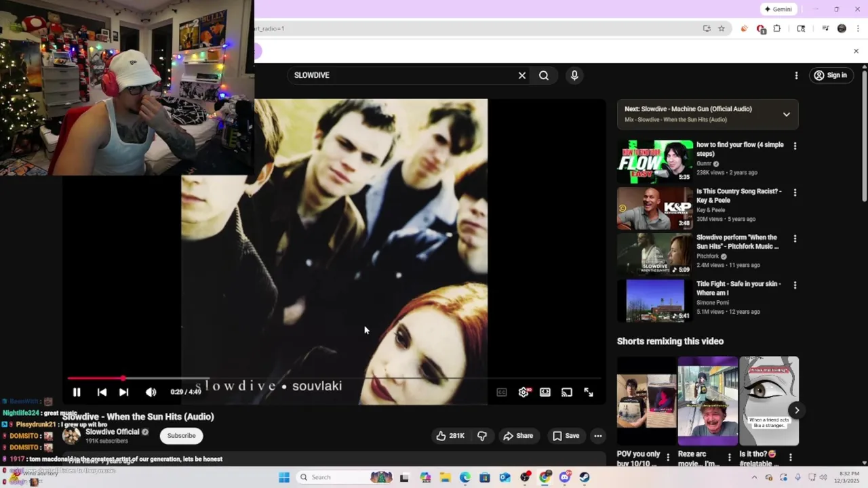The width and height of the screenshot is (868, 488).
Task: Seek on the red video progress bar
Action: [x=333, y=378]
